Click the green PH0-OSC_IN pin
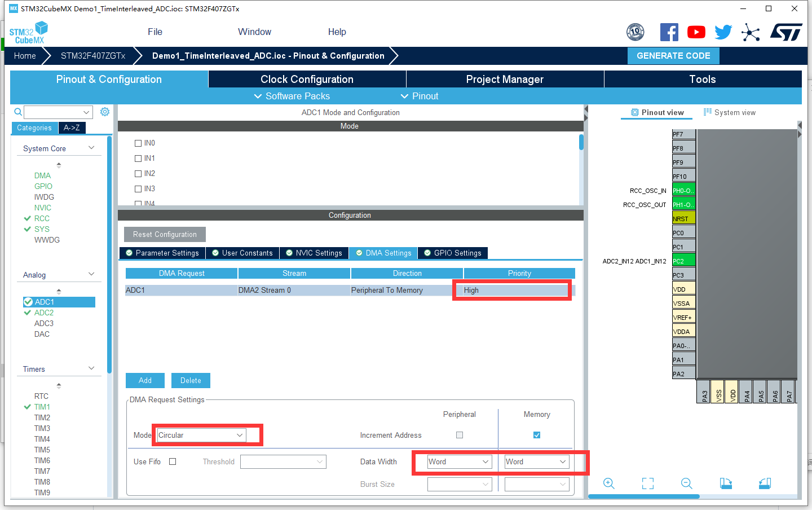 (683, 190)
